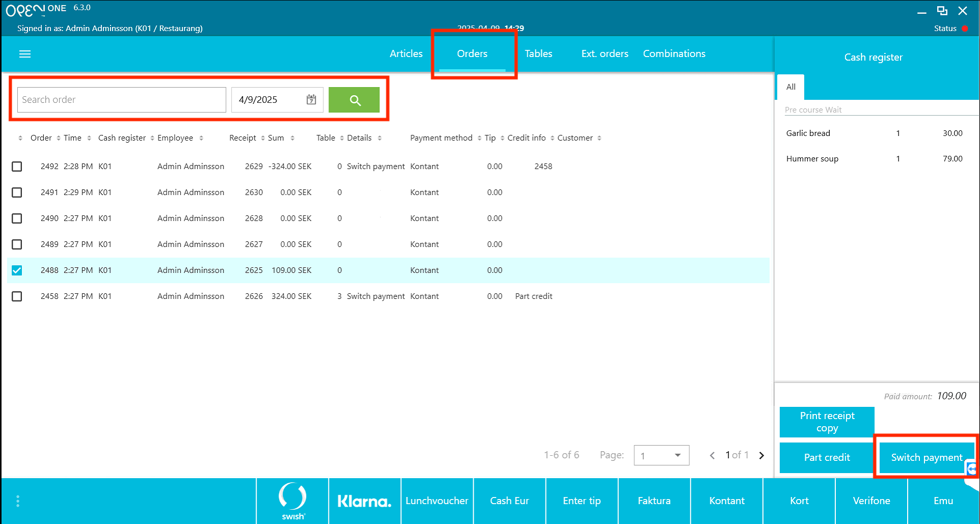This screenshot has width=980, height=524.
Task: Go to next page arrow
Action: tap(761, 455)
